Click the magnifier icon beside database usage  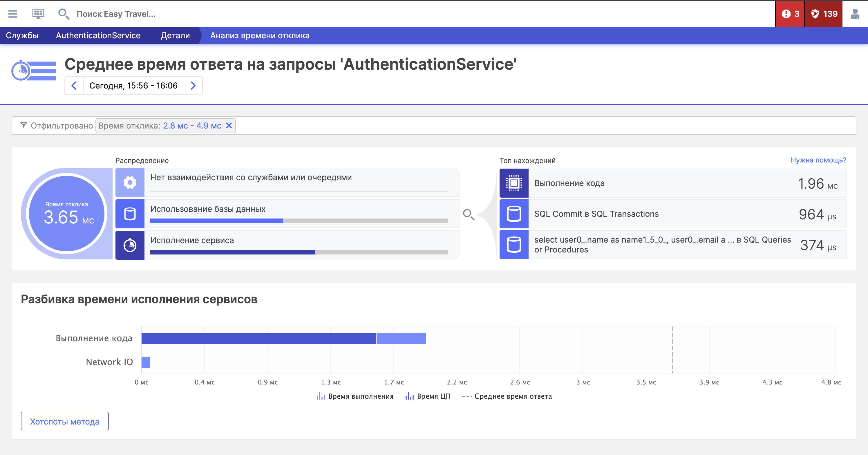pos(468,214)
